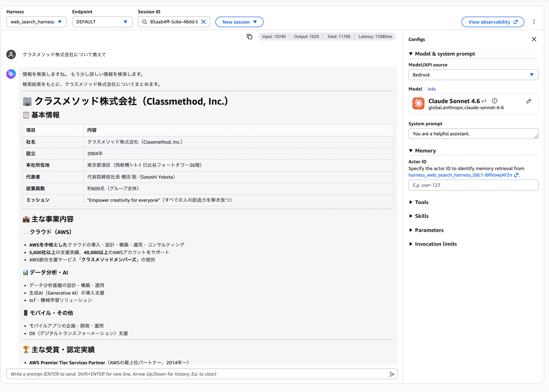Expand the Invocation limits section
549x392 pixels.
(433, 244)
